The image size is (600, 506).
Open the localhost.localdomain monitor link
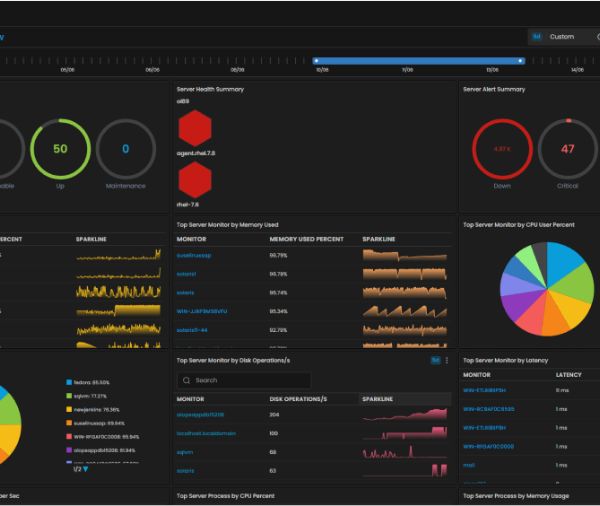tap(207, 433)
